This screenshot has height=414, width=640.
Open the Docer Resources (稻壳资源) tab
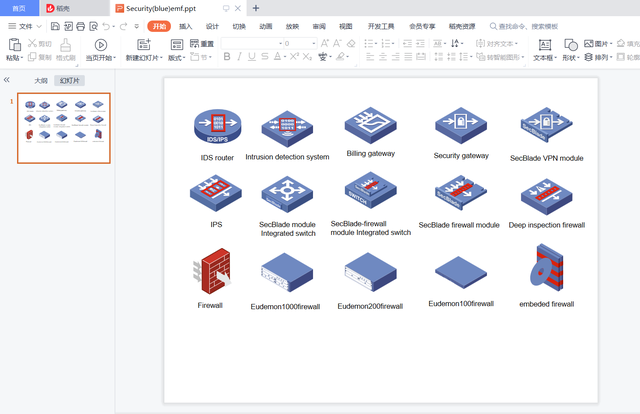pyautogui.click(x=462, y=27)
